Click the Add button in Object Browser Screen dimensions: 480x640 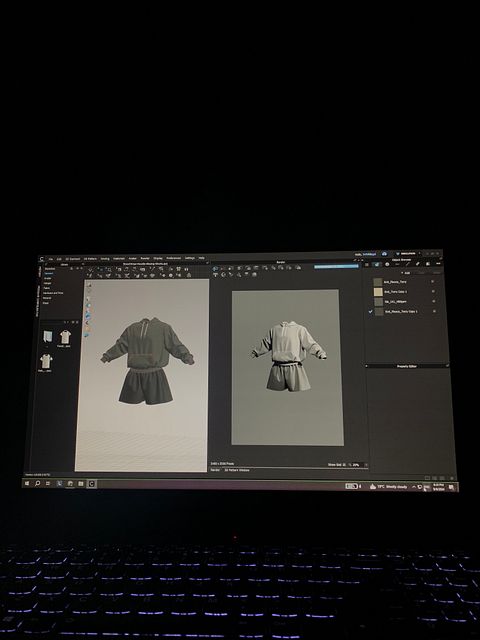[x=407, y=273]
